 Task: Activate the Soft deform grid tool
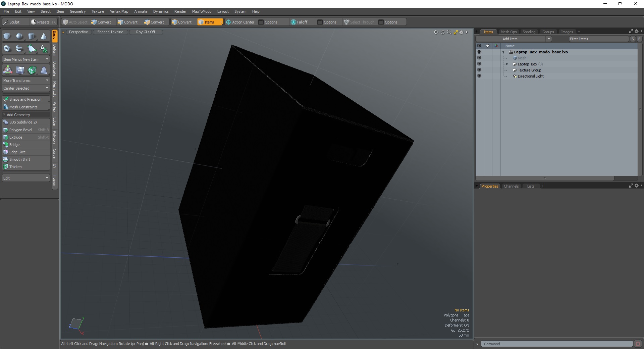pyautogui.click(x=20, y=70)
